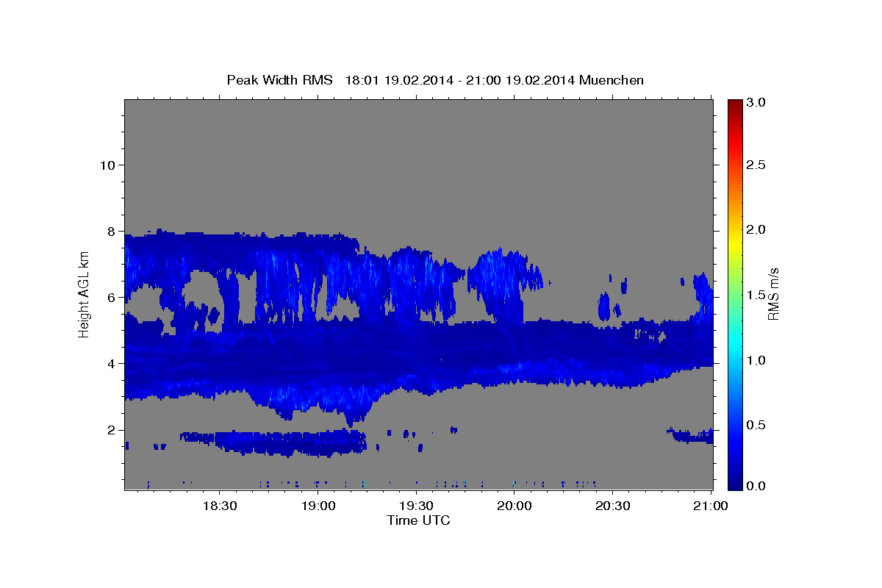Click the colorbar value '0.5'
Viewport: 882px width, 588px height.
[x=756, y=425]
